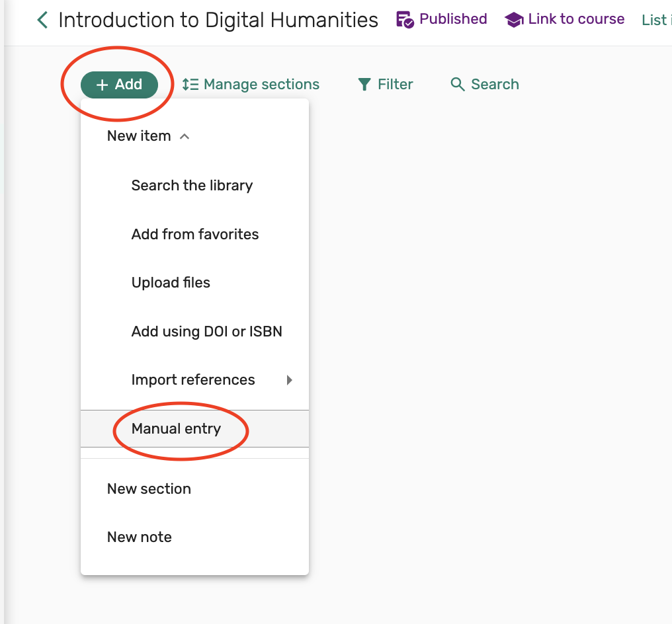Choose Upload files menu item
The image size is (672, 624).
pos(171,283)
